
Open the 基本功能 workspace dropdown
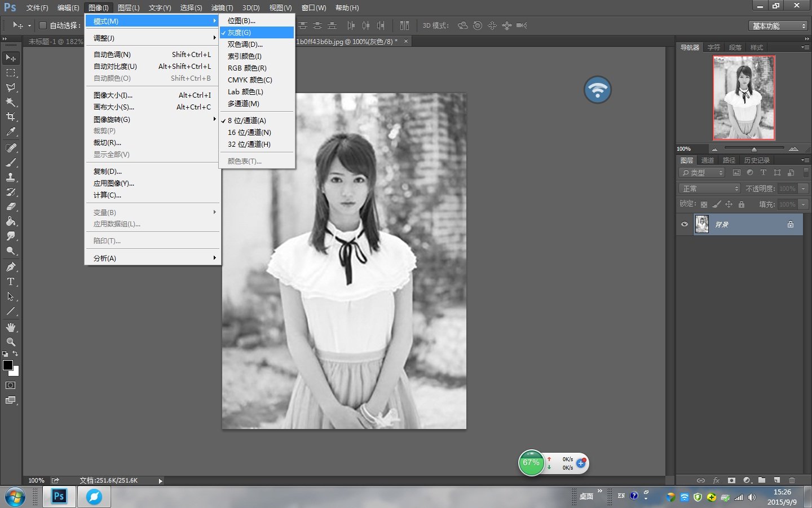pyautogui.click(x=778, y=25)
